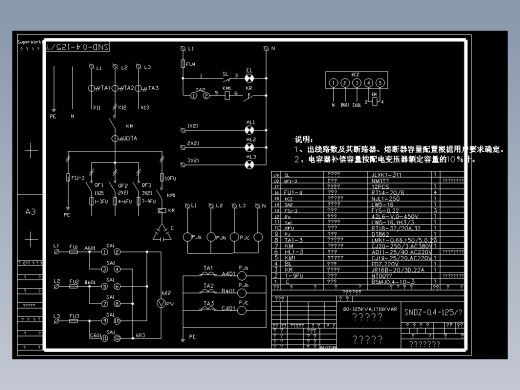
Task: Click the SNDZ-0.4-125/? drawing number in title block
Action: coord(433,312)
